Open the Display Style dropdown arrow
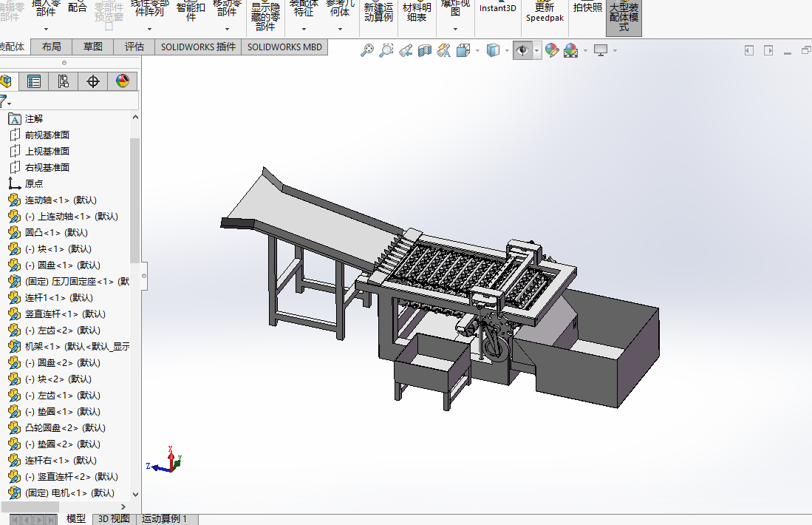This screenshot has width=812, height=525. point(506,50)
